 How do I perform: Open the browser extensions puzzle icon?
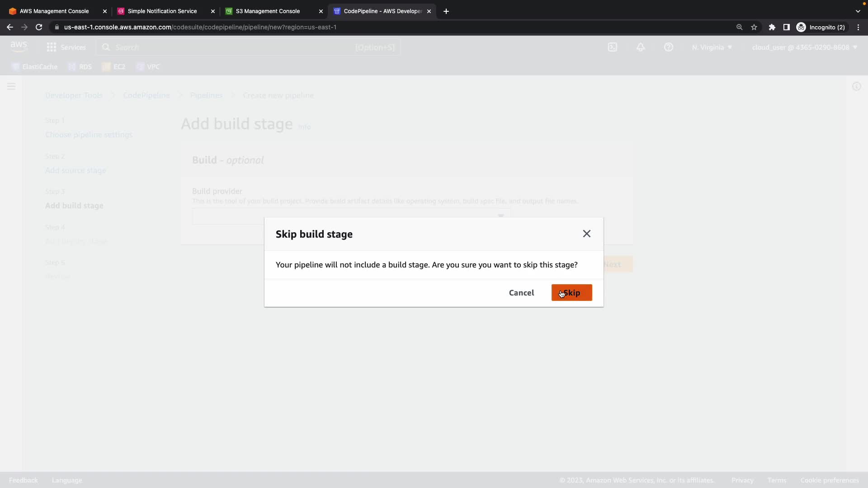[772, 27]
